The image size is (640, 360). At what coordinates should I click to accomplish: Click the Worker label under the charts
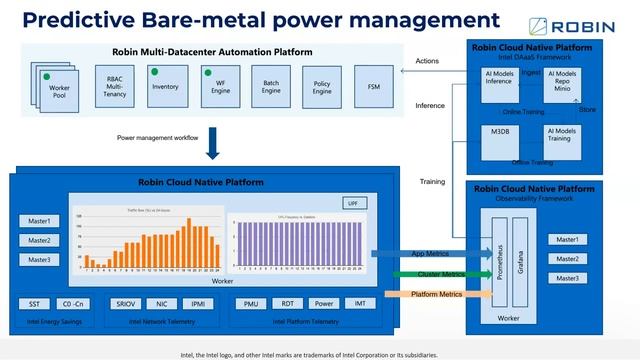[x=222, y=281]
